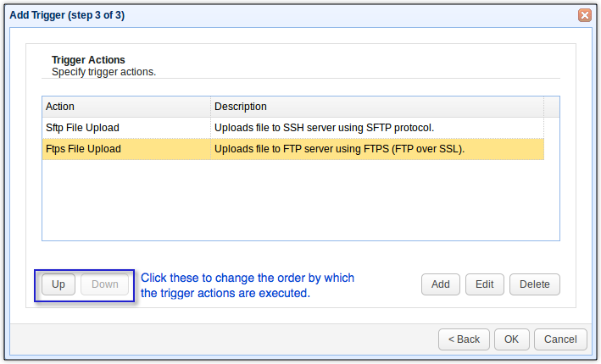Click the Down button
Image resolution: width=601 pixels, height=364 pixels.
click(x=105, y=284)
